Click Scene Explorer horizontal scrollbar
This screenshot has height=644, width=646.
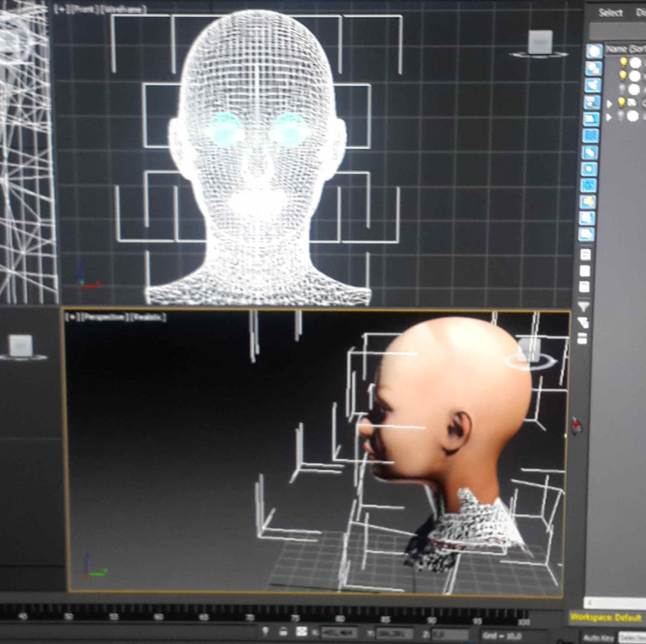coord(614,603)
